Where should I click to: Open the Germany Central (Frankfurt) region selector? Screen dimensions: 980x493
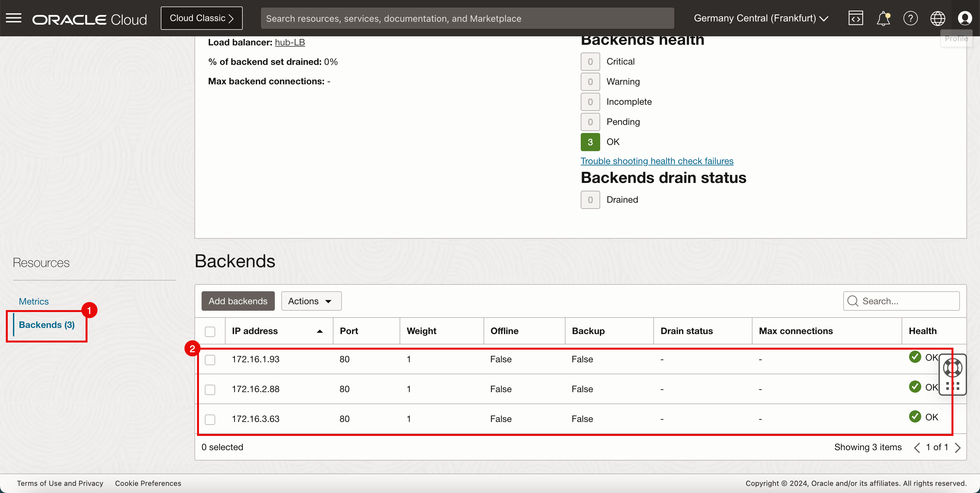coord(761,18)
